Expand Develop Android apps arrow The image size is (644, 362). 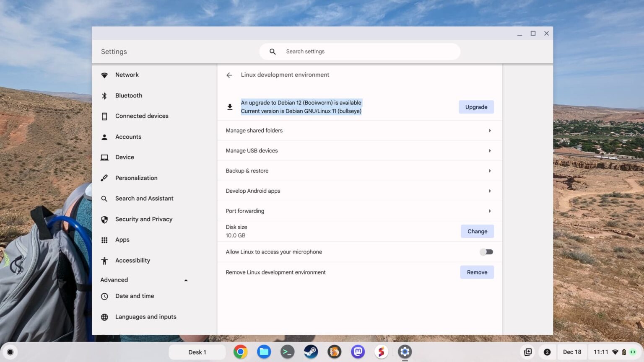489,191
